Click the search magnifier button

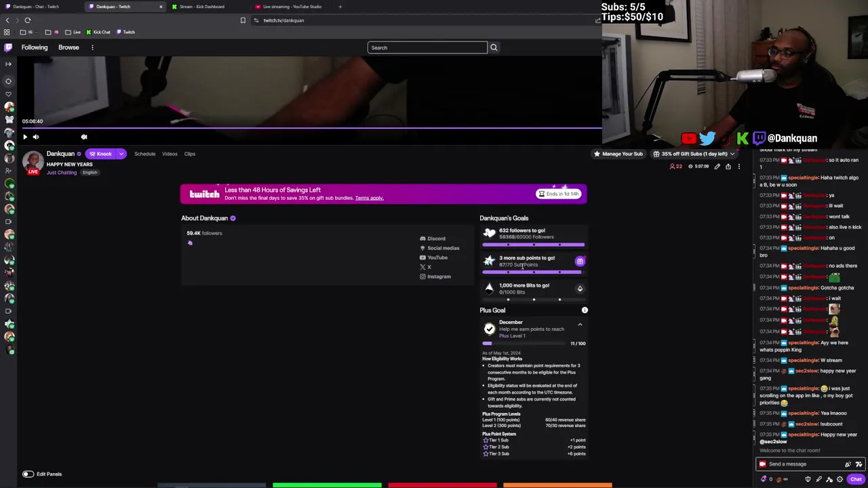click(x=494, y=47)
